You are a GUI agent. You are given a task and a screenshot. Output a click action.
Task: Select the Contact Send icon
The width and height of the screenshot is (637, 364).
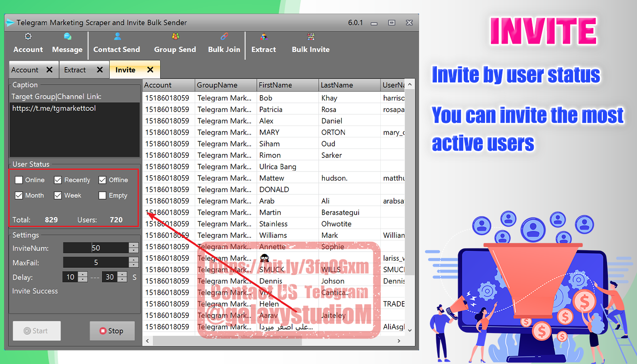117,37
